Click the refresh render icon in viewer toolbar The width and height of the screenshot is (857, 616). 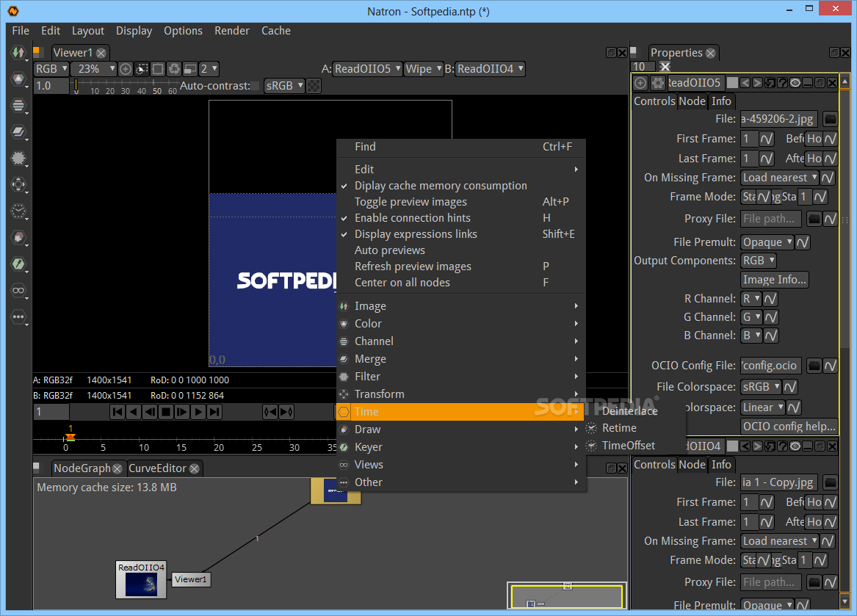coord(174,69)
